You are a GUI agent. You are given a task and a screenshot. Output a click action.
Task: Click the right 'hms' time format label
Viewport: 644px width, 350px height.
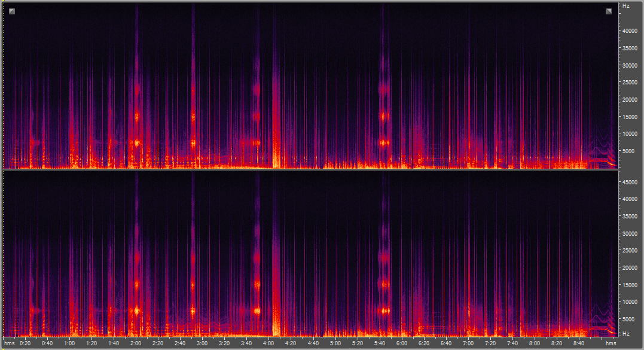click(611, 343)
